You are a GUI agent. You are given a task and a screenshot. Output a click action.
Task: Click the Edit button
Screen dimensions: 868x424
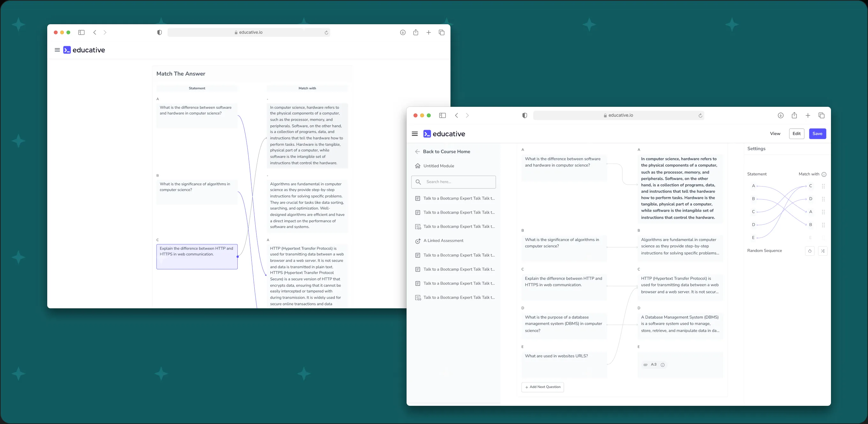797,134
